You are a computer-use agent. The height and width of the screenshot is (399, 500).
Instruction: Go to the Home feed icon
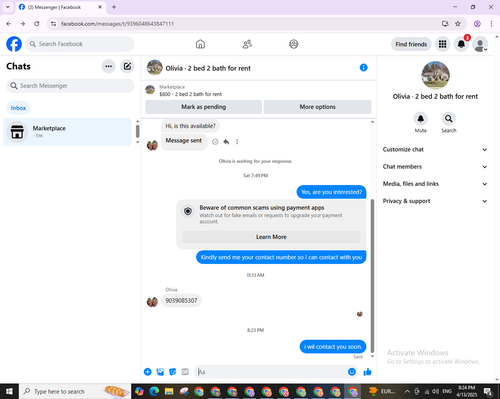point(200,44)
